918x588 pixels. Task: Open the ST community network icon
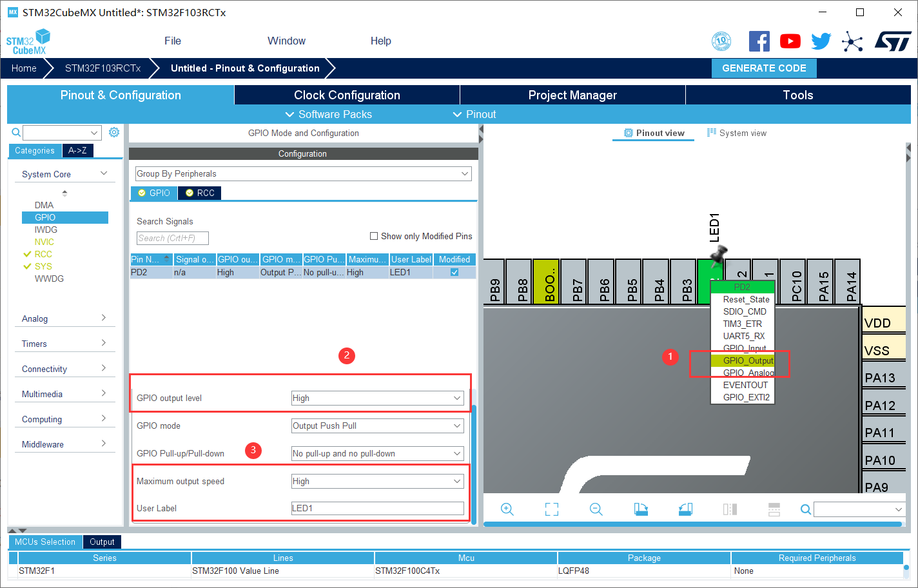tap(852, 43)
